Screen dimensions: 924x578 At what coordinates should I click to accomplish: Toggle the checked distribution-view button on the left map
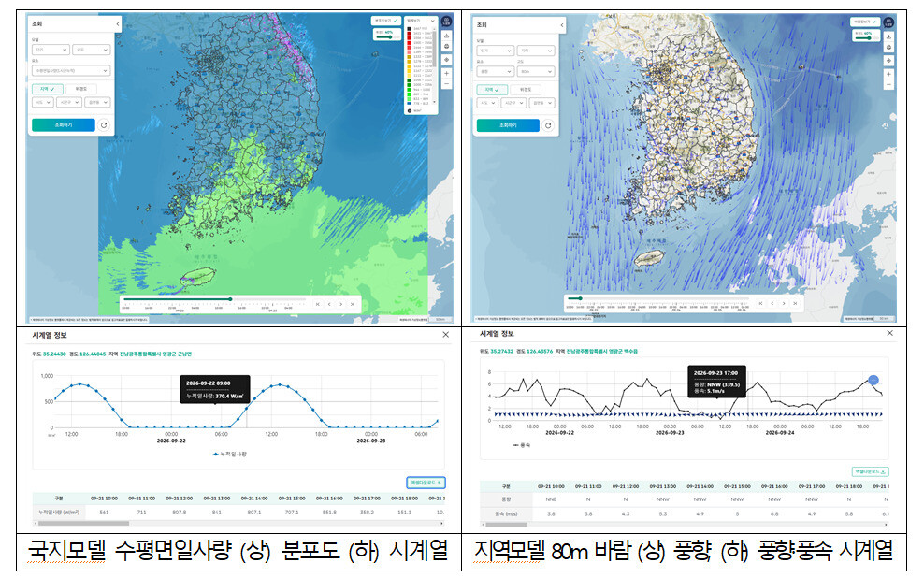tap(385, 21)
